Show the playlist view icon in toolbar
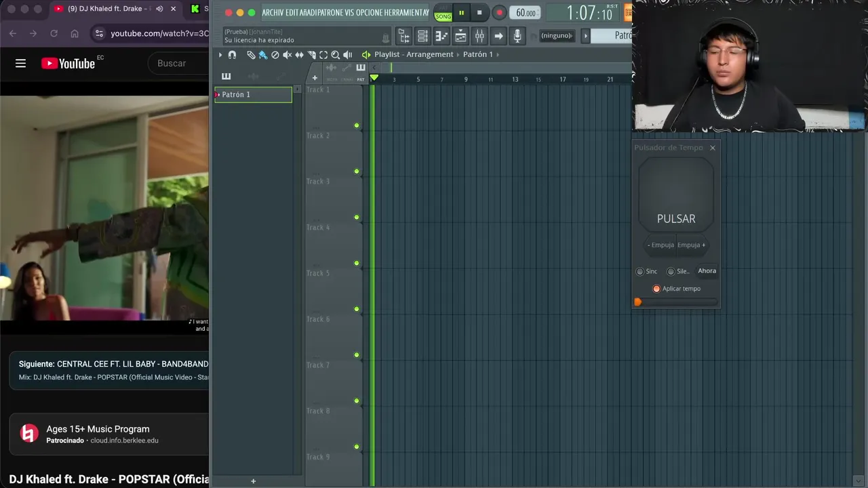This screenshot has width=868, height=488. coord(460,36)
